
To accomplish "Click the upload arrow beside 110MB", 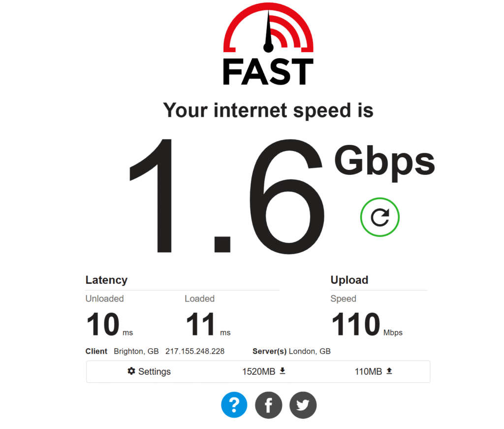I will [x=389, y=371].
